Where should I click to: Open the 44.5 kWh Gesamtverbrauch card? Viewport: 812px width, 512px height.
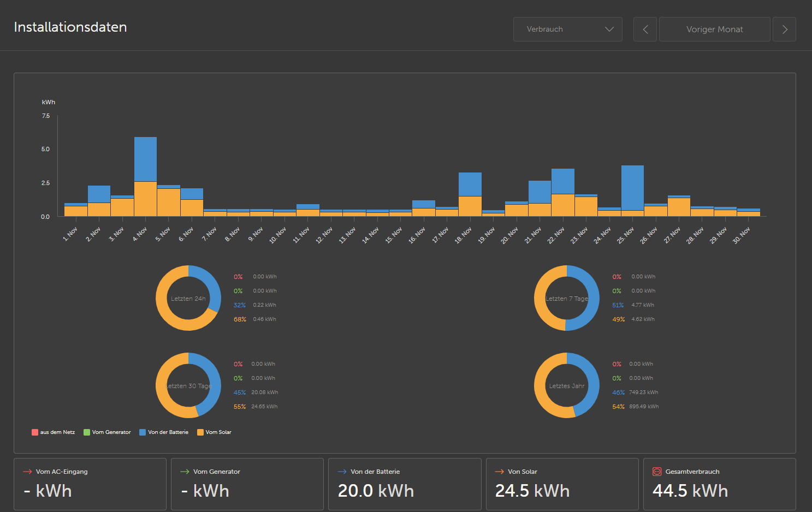[x=719, y=484]
